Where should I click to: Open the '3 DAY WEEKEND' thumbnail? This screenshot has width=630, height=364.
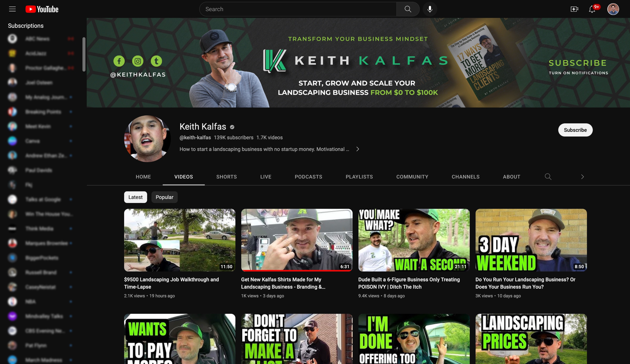(x=531, y=240)
